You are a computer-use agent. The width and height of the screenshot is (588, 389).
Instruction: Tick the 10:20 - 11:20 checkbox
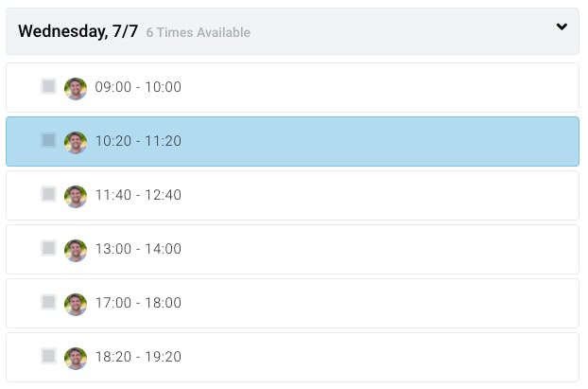coord(48,140)
